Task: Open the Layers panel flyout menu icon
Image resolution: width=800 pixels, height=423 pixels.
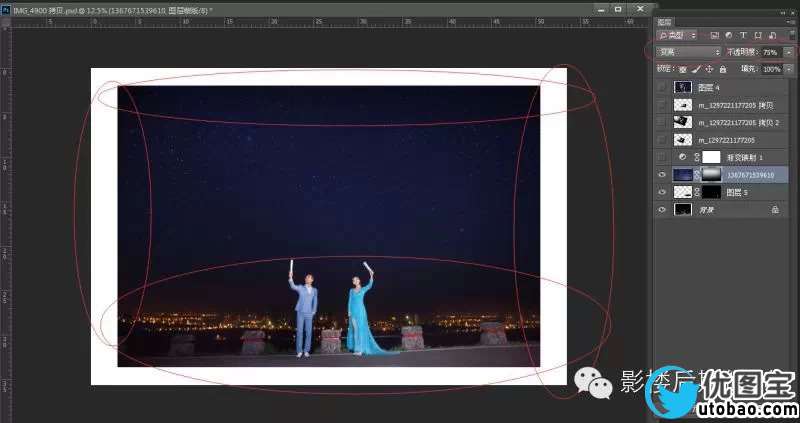Action: click(792, 22)
